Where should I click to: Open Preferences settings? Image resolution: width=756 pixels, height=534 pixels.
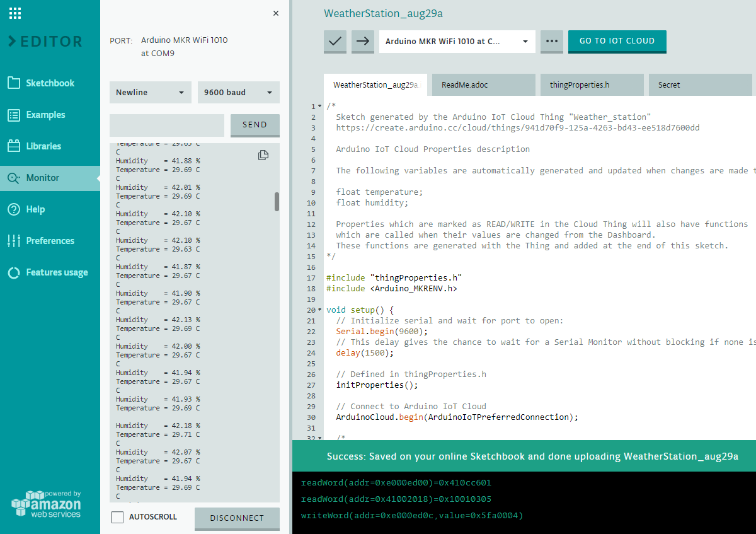pos(50,241)
